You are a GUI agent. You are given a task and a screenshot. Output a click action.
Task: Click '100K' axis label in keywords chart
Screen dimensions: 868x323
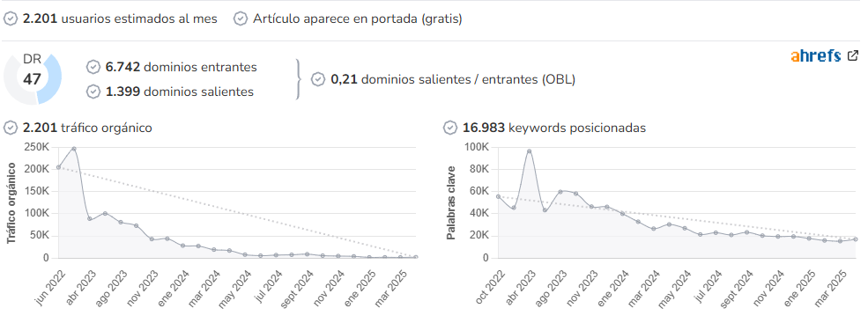(476, 147)
